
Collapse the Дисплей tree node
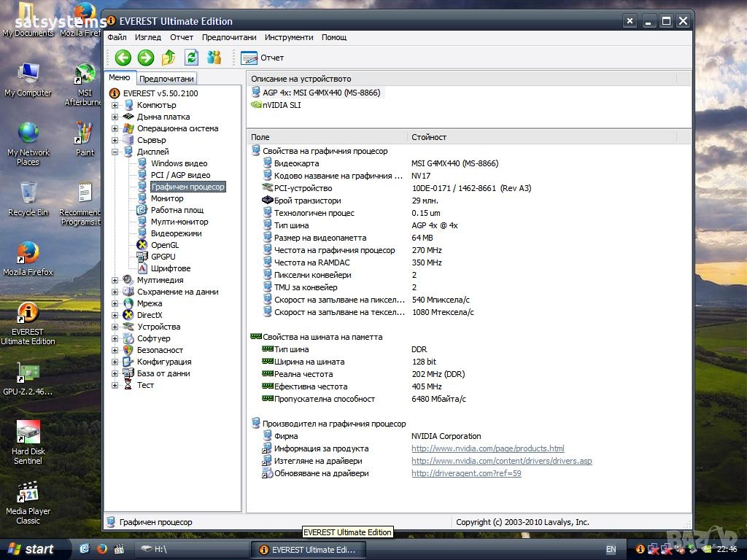pyautogui.click(x=115, y=152)
